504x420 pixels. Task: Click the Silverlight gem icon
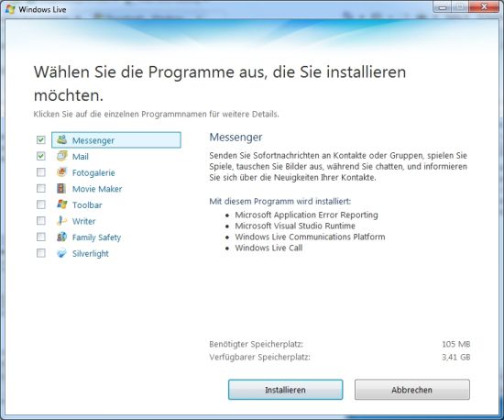coord(61,253)
